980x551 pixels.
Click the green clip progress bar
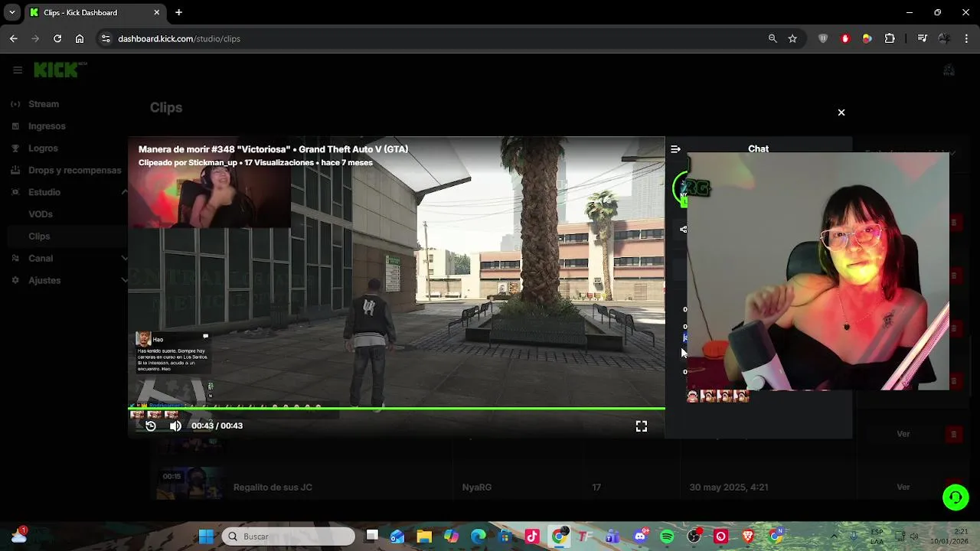coord(397,409)
